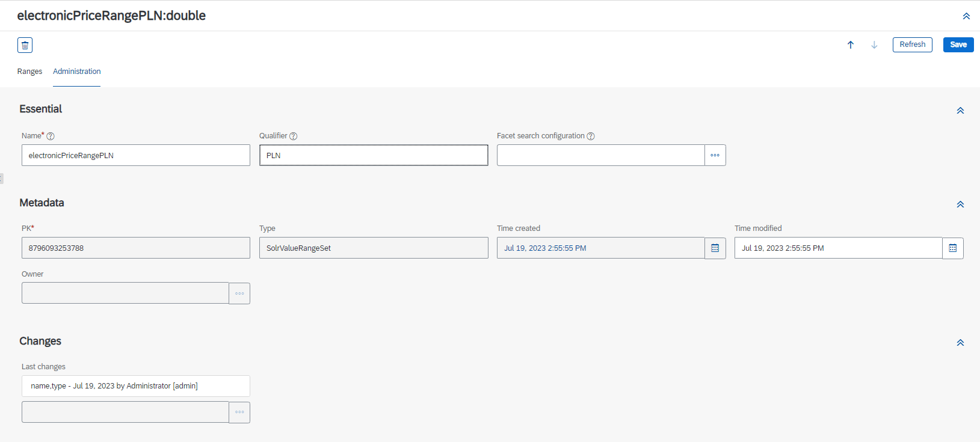Go to previous item with up arrow
980x442 pixels.
click(x=851, y=45)
